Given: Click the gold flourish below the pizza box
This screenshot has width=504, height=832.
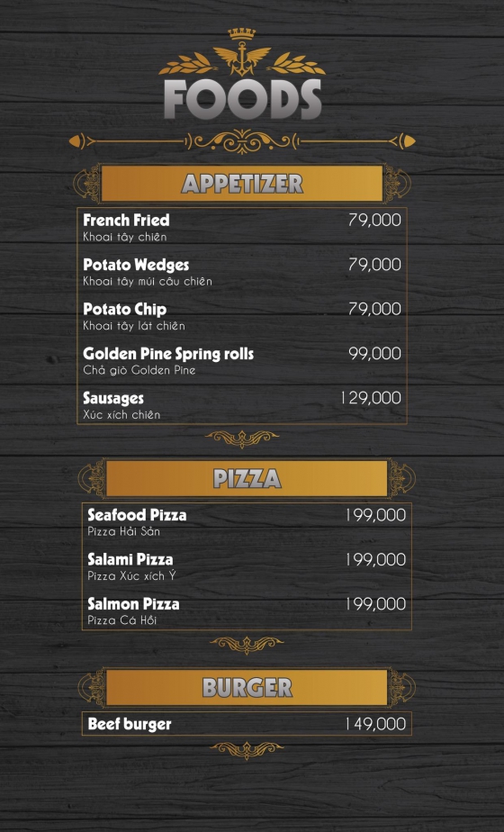Looking at the screenshot, I should (x=247, y=644).
